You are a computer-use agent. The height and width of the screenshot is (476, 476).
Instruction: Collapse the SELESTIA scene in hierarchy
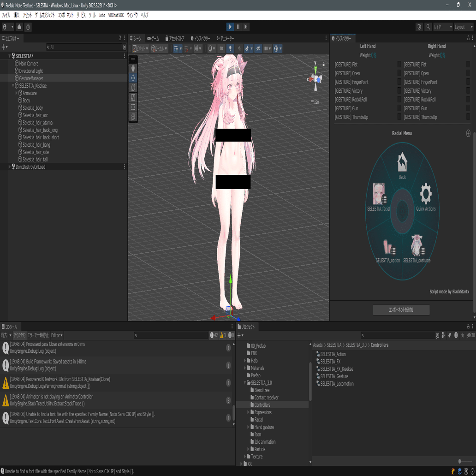(9, 56)
